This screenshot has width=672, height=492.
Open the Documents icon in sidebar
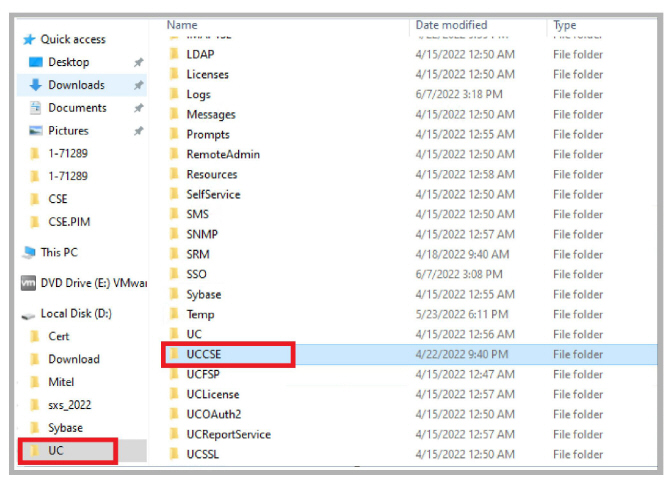(x=36, y=108)
